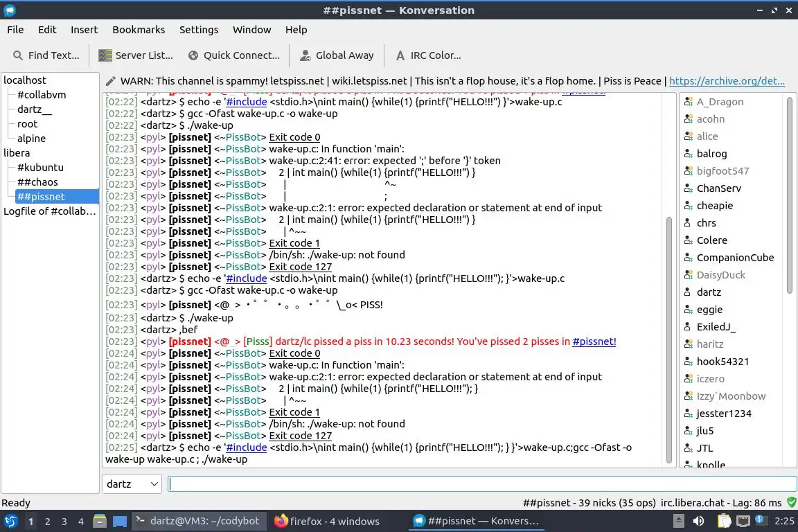Click 'Exit code 127' at 02:24

300,436
